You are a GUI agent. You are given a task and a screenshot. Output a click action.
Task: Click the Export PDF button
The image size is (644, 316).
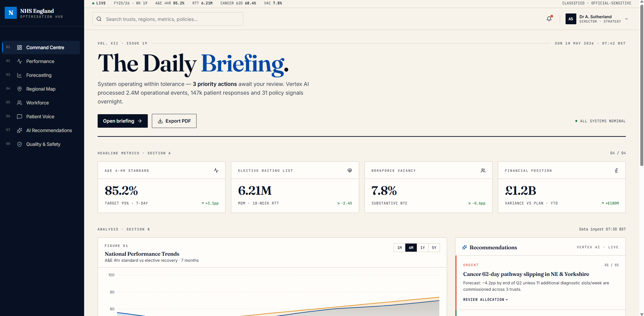click(174, 121)
